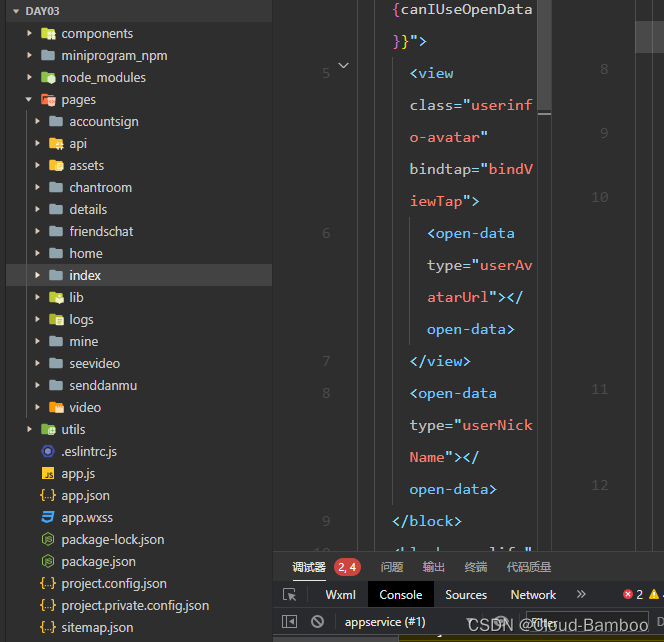The height and width of the screenshot is (642, 664).
Task: Toggle the console sidebar icon
Action: 290,622
